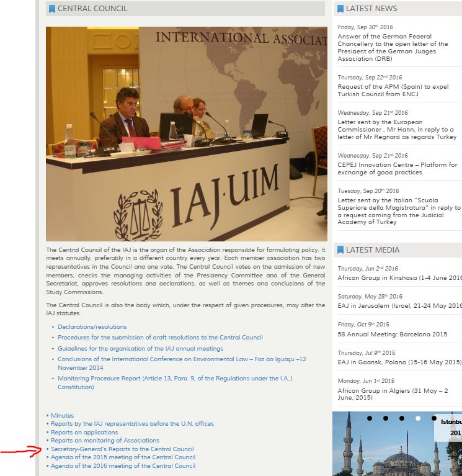The width and height of the screenshot is (462, 476).
Task: Click the Latest News section heading
Action: 371,9
